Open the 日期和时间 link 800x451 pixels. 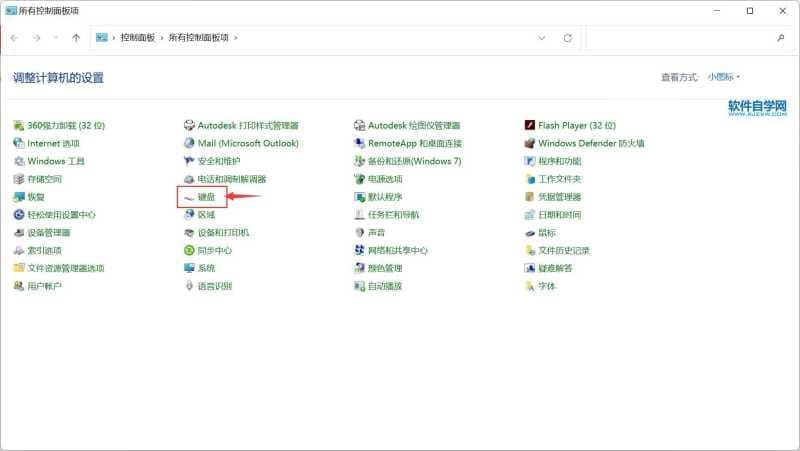click(x=559, y=215)
